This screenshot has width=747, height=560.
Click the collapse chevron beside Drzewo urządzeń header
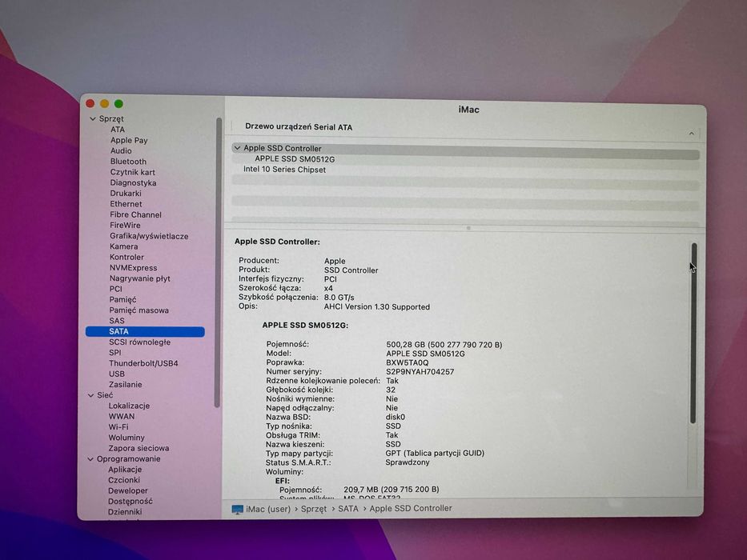coord(691,134)
